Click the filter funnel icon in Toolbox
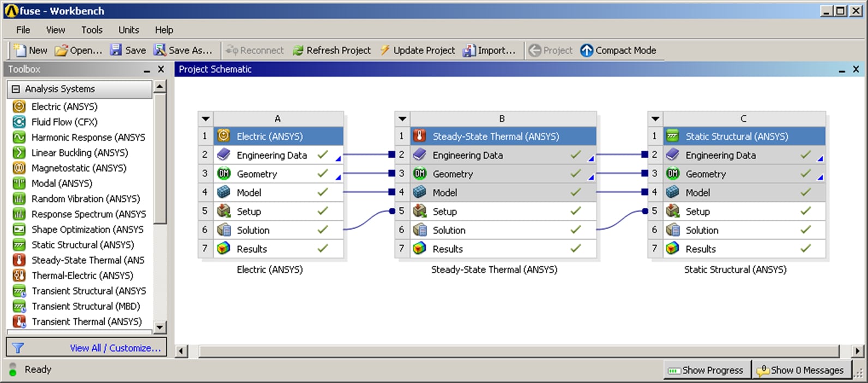 click(x=18, y=348)
